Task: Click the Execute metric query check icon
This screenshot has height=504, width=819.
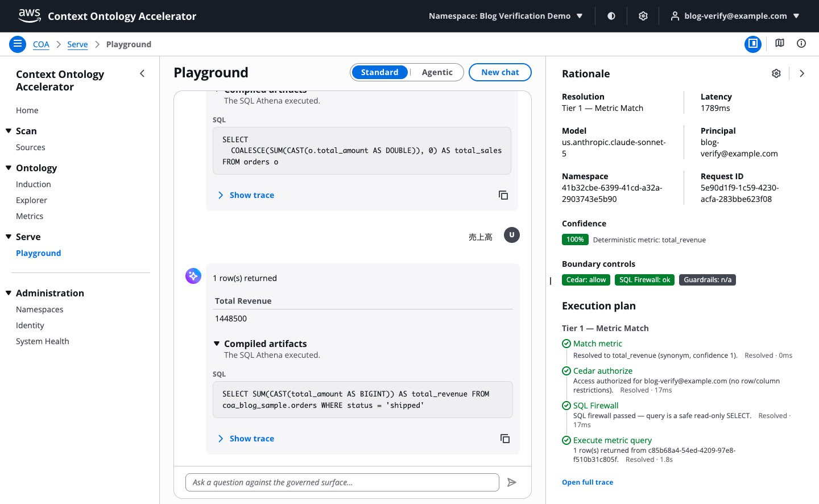Action: [566, 440]
